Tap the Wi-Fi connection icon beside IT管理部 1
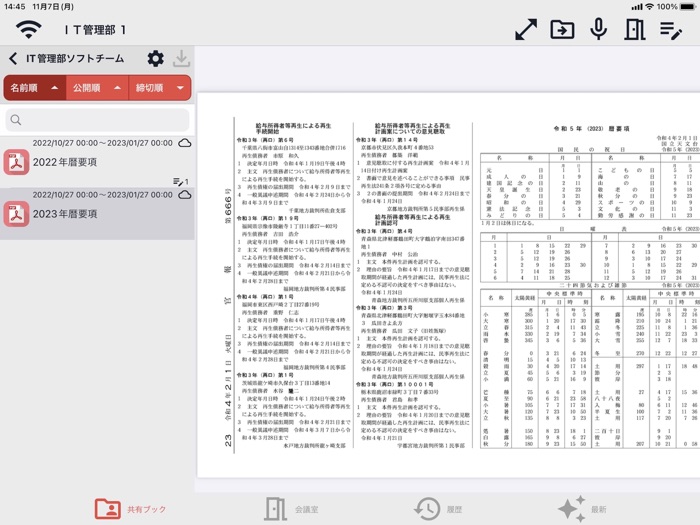The height and width of the screenshot is (525, 700). pos(29,30)
